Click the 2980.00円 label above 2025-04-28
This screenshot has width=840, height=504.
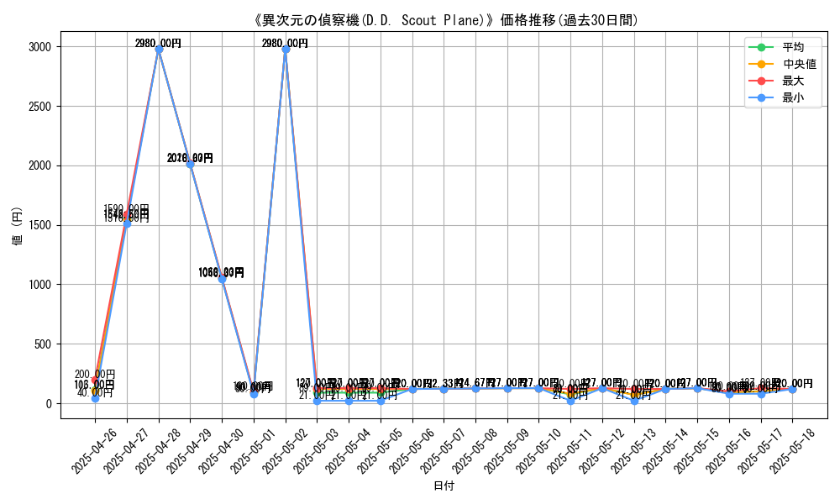tap(159, 44)
